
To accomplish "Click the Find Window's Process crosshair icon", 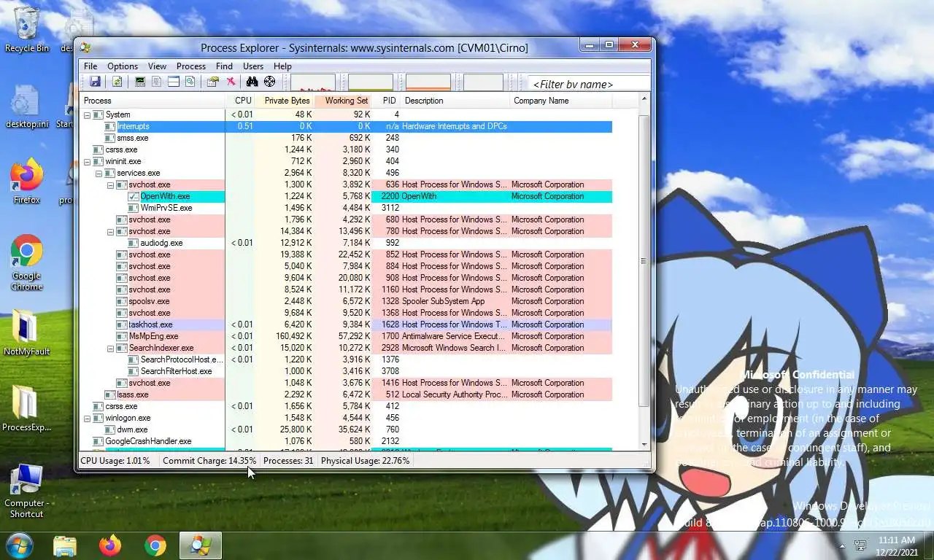I will click(270, 82).
